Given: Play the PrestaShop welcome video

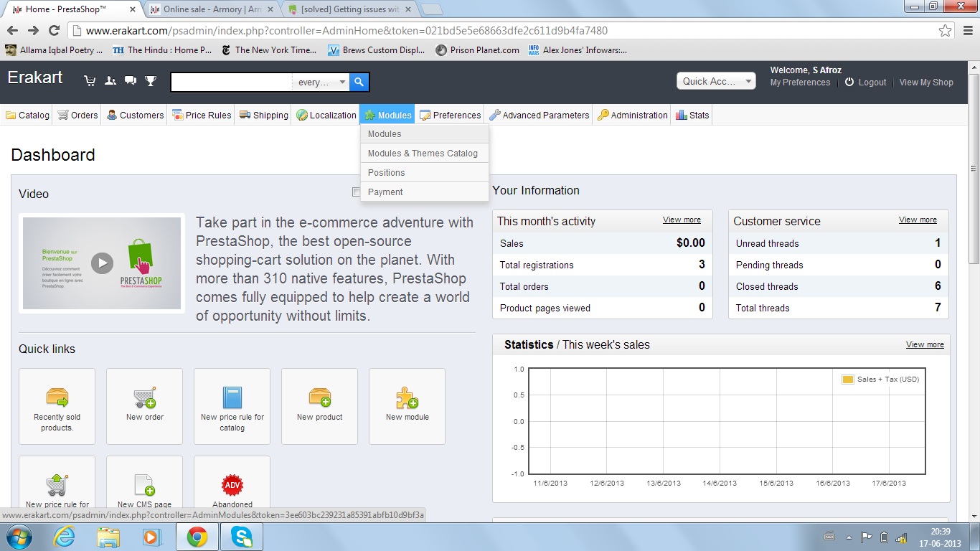Looking at the screenshot, I should tap(102, 263).
